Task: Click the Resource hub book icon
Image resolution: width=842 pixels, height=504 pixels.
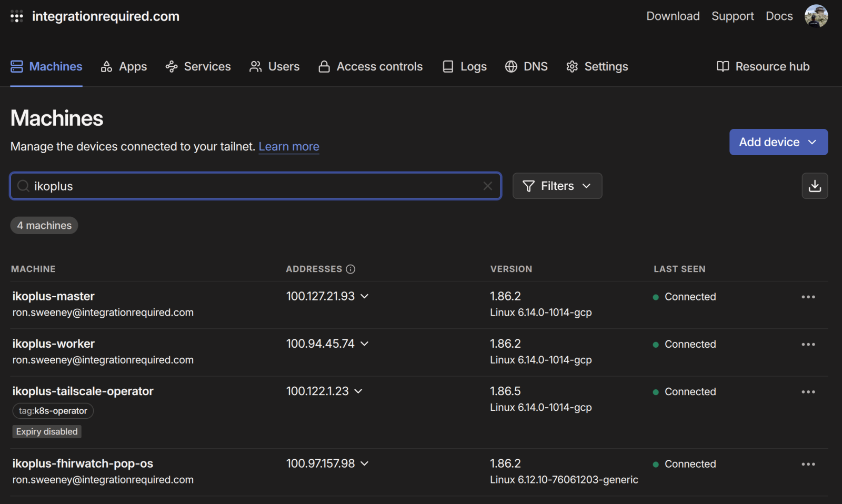Action: [723, 66]
